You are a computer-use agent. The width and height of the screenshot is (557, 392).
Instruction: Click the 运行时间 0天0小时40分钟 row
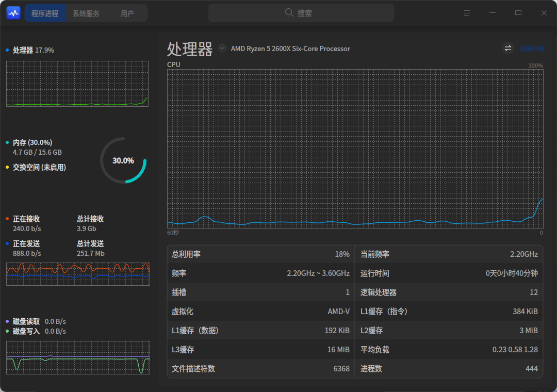(449, 273)
